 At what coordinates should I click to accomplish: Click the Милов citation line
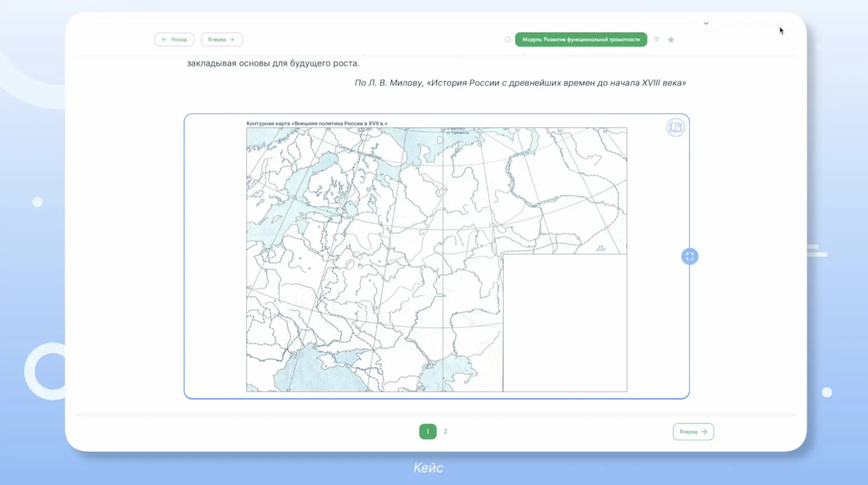pyautogui.click(x=520, y=83)
